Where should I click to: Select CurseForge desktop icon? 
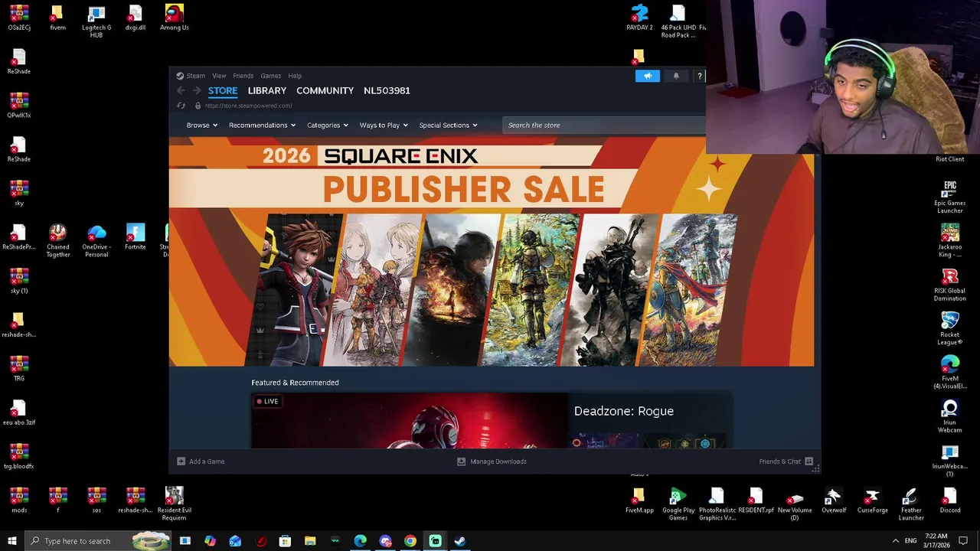(x=872, y=500)
